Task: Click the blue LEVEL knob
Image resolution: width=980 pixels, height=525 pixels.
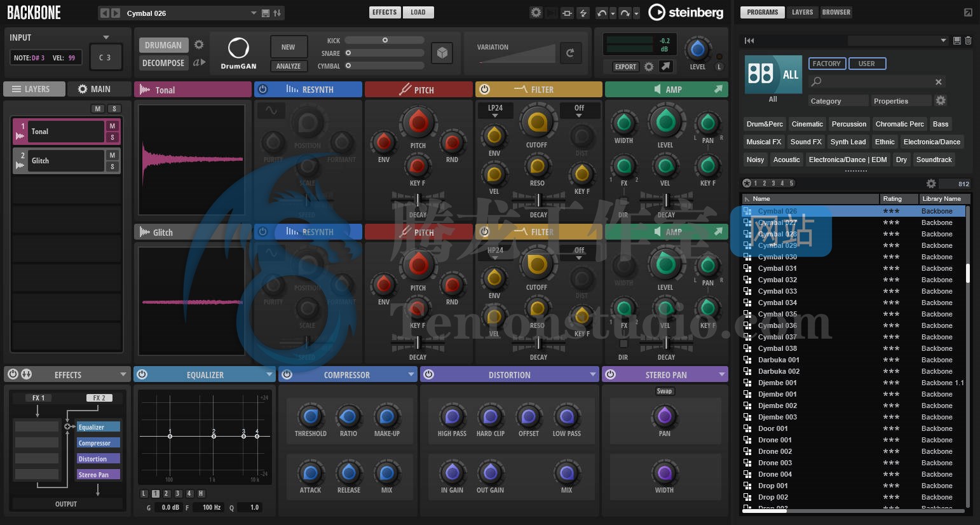Action: pyautogui.click(x=697, y=49)
